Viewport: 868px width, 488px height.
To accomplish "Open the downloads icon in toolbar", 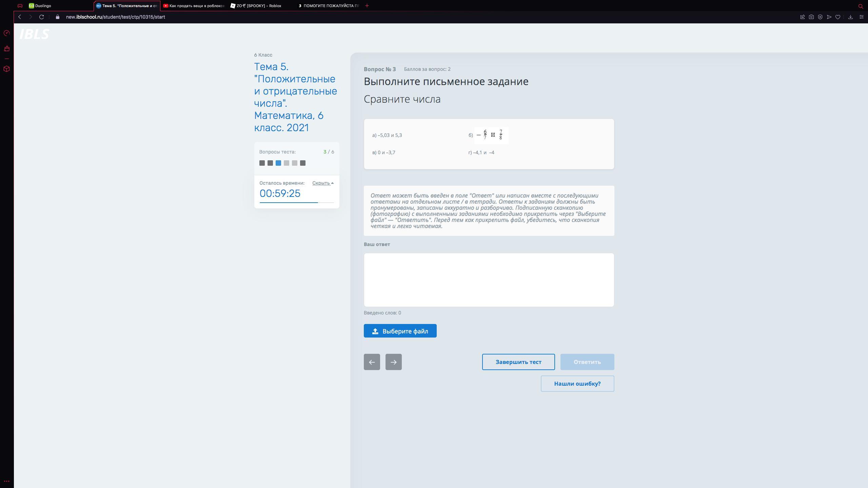I will [850, 17].
